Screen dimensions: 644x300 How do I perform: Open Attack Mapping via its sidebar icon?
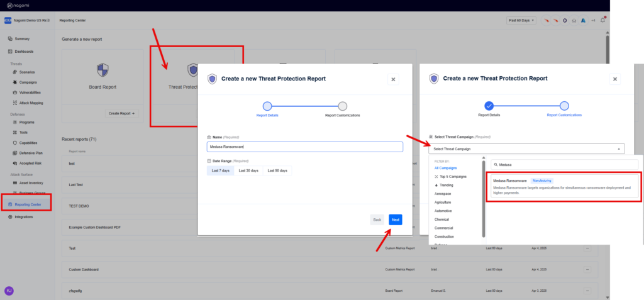[x=15, y=103]
